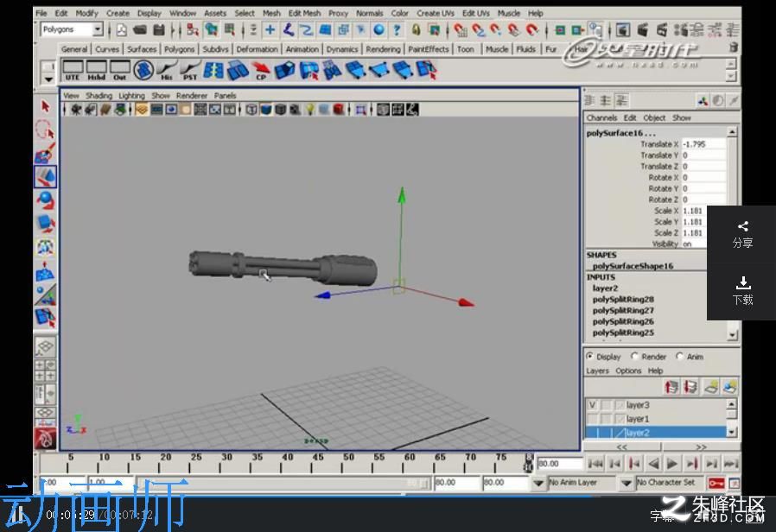Select layer2 in the INPUTS list
776x532 pixels.
click(x=605, y=288)
